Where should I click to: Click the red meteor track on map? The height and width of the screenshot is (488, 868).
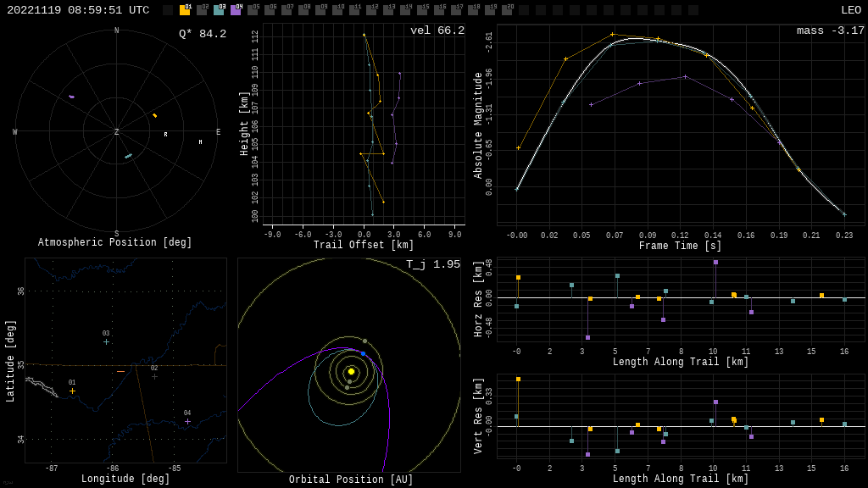pos(120,371)
